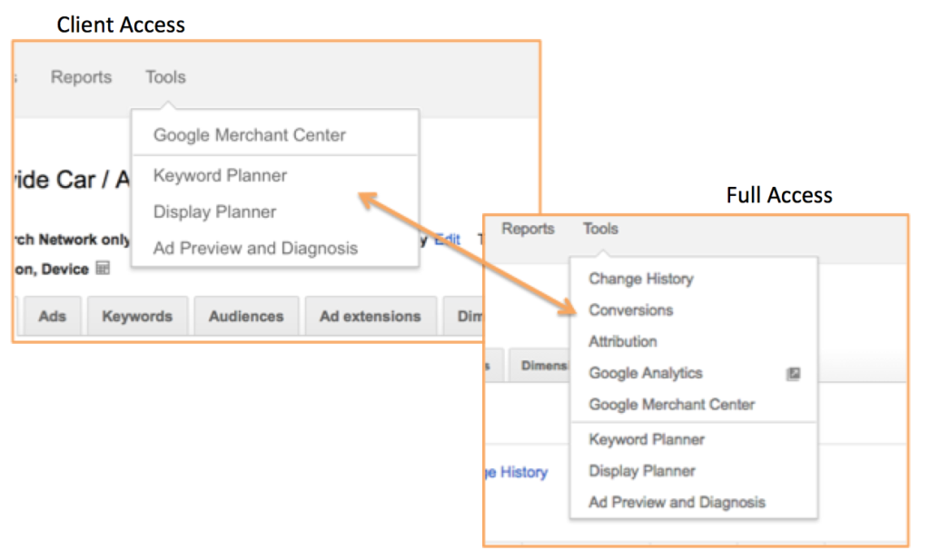Screen dimensions: 930x560
Task: Click the blue History link
Action: coord(524,472)
